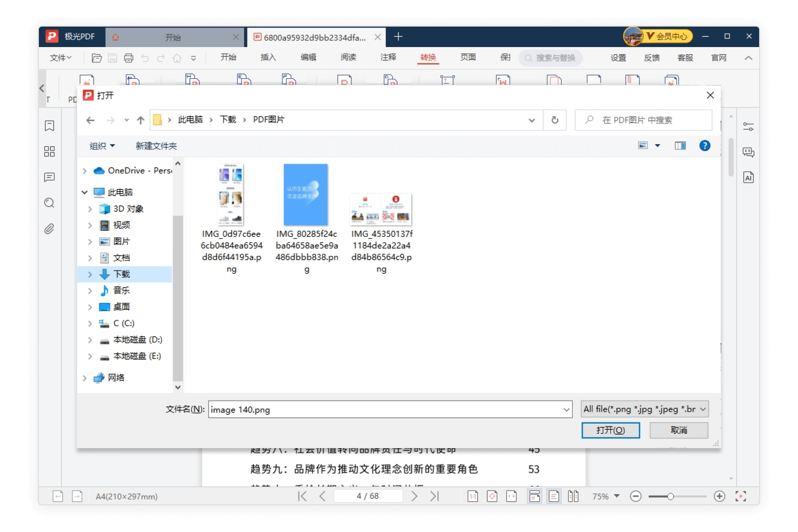
Task: Jump to the last page
Action: tap(434, 496)
